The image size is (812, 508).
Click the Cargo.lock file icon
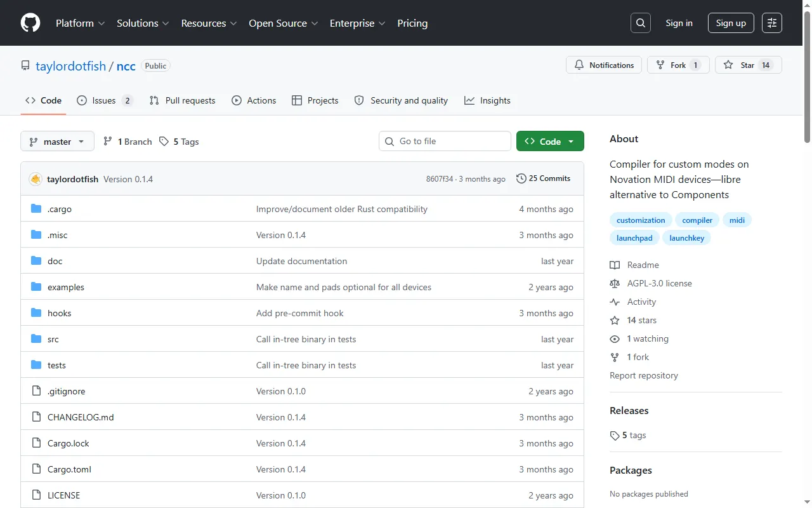click(x=36, y=443)
